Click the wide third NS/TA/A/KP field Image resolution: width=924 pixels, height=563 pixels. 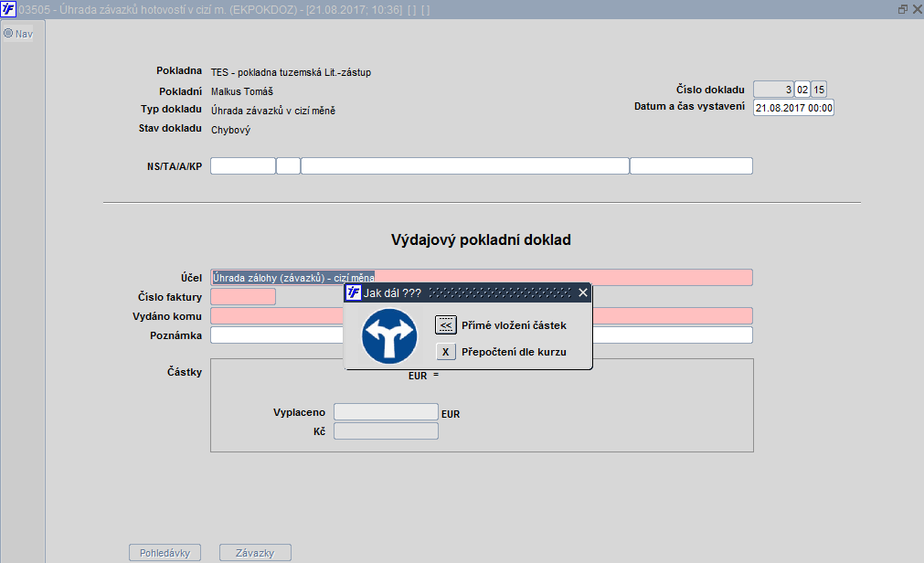click(465, 166)
